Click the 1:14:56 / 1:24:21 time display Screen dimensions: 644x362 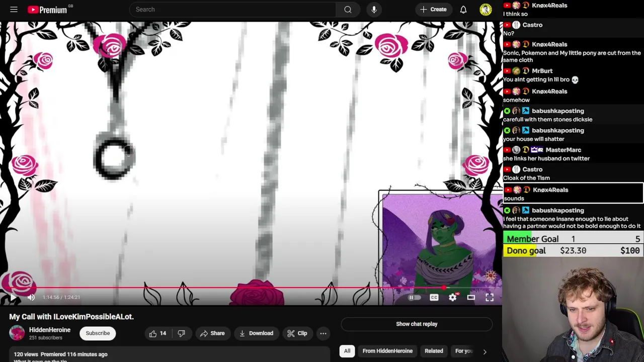pyautogui.click(x=61, y=297)
